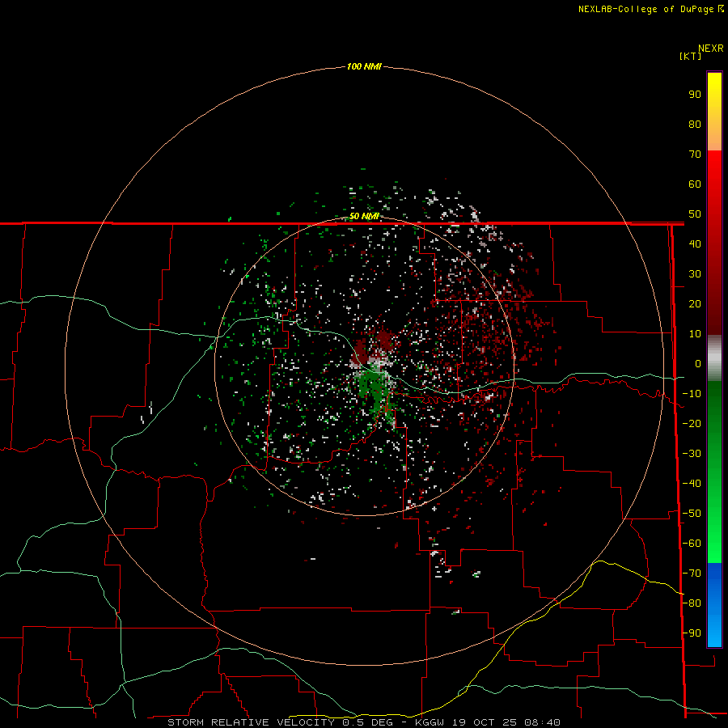
Task: Click the 50 value on the velocity scale
Action: click(x=695, y=214)
